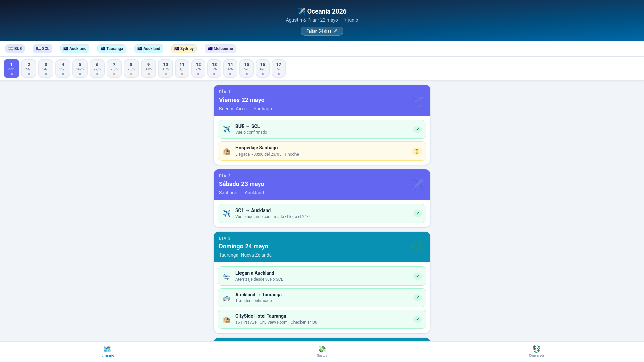This screenshot has width=644, height=362.
Task: Select day 17 chip 7/6
Action: [x=279, y=69]
